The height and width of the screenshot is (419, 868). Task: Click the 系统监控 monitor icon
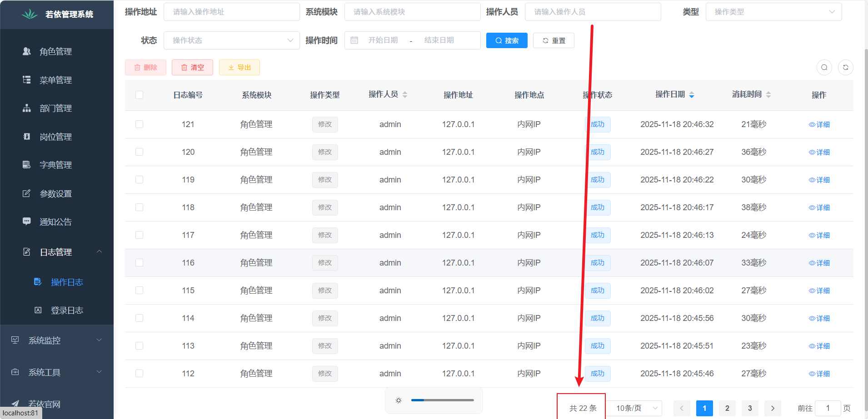click(15, 340)
